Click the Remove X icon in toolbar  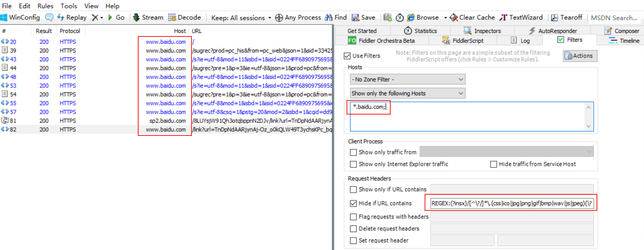[x=95, y=17]
